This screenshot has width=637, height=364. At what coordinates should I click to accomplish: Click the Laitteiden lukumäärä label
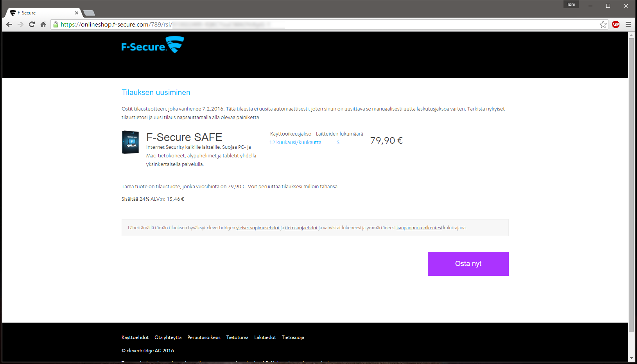tap(339, 134)
